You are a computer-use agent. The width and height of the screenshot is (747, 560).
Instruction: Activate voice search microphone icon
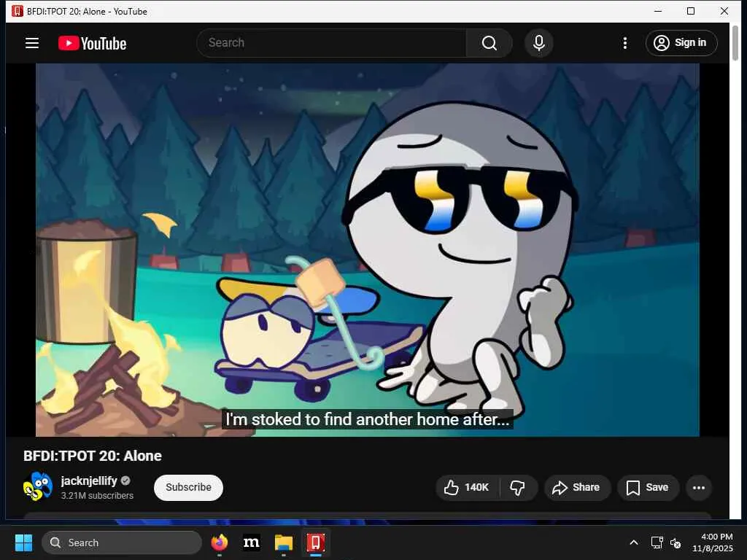click(x=539, y=43)
